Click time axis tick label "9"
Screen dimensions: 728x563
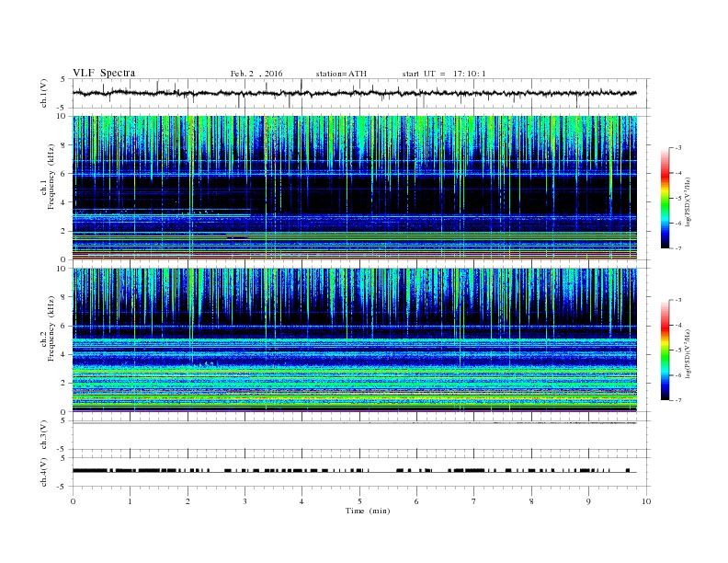point(588,501)
